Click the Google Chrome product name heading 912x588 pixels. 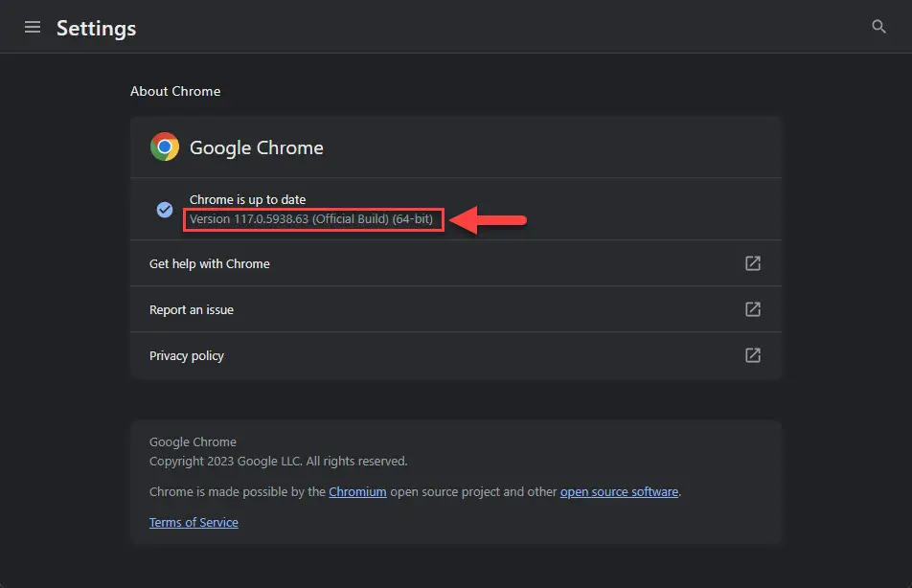click(x=257, y=147)
